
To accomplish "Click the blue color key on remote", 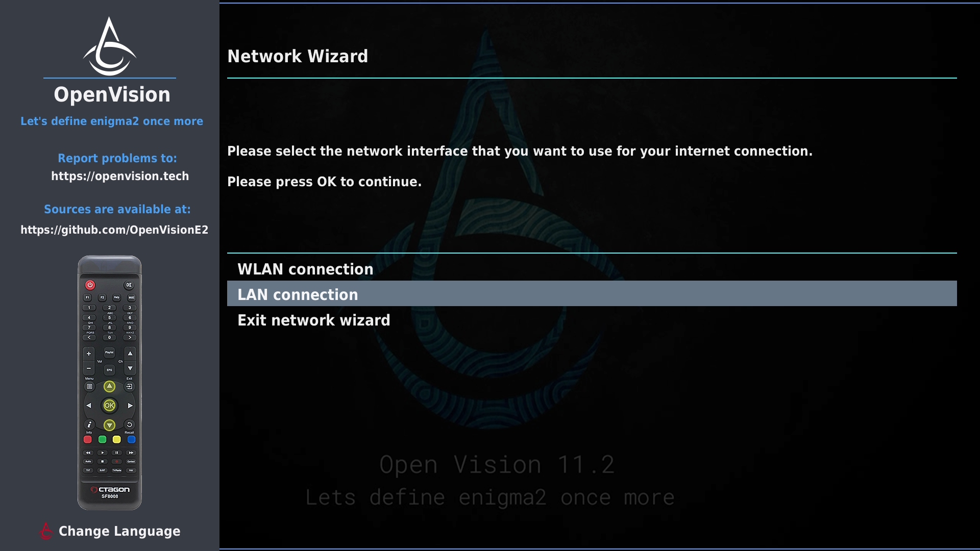I will [131, 439].
